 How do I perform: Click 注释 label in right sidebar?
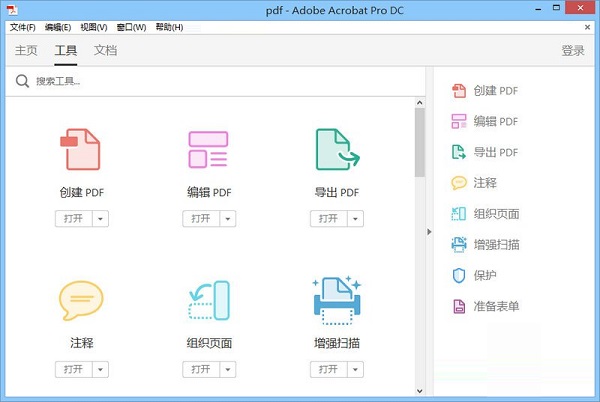[x=485, y=183]
